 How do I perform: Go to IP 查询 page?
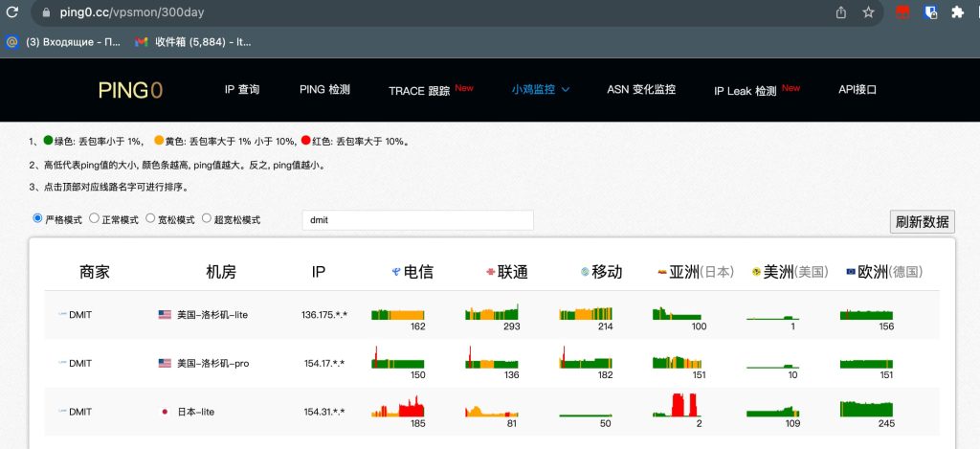tap(242, 89)
